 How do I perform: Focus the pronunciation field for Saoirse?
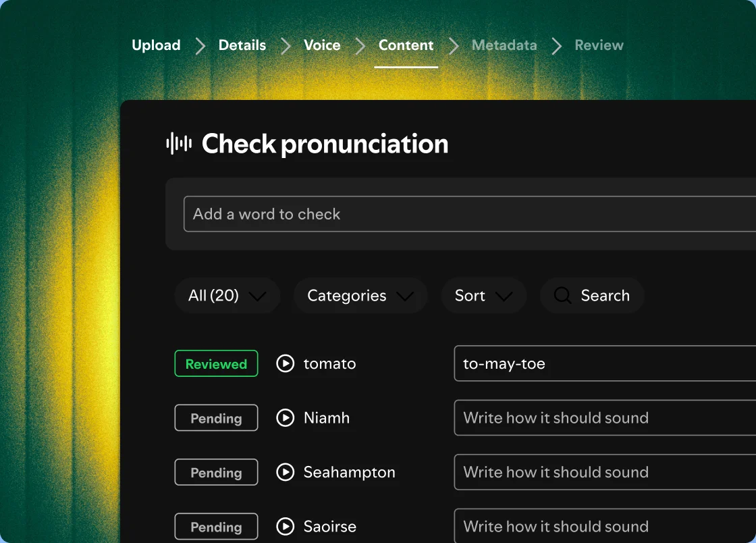pos(605,526)
